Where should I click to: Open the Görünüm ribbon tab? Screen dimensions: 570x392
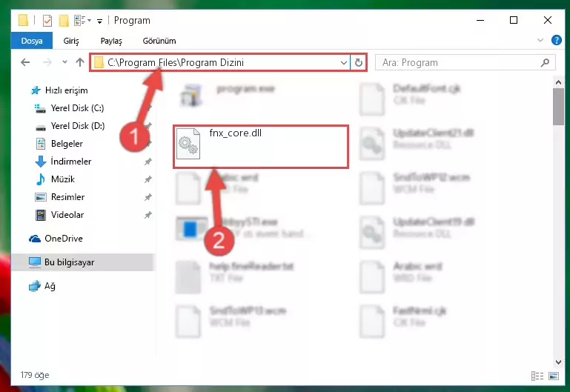point(159,41)
